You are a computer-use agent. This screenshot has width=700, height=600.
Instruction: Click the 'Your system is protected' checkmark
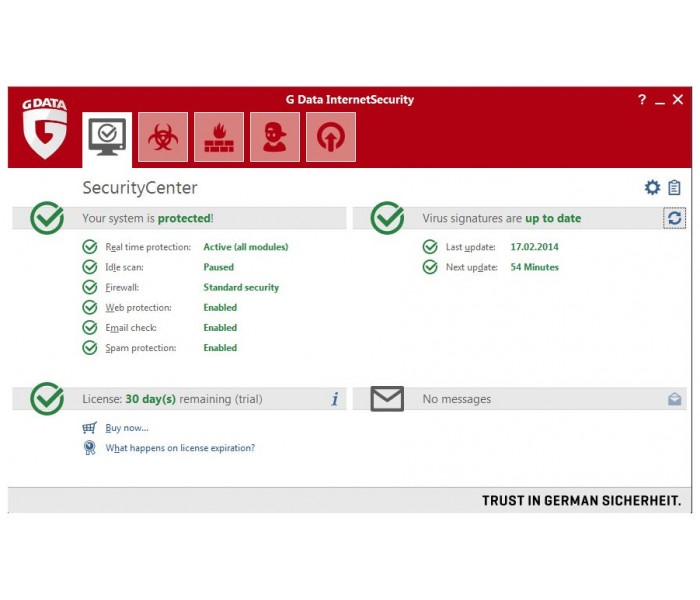tap(47, 218)
